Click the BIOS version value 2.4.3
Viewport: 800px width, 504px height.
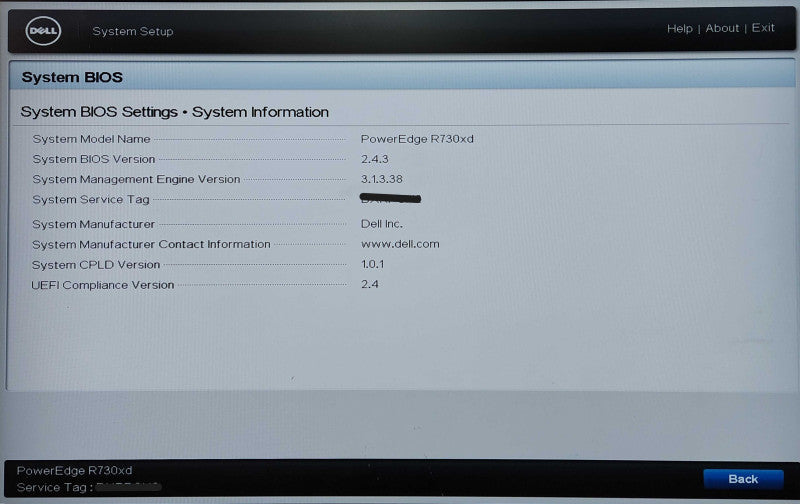click(x=374, y=159)
